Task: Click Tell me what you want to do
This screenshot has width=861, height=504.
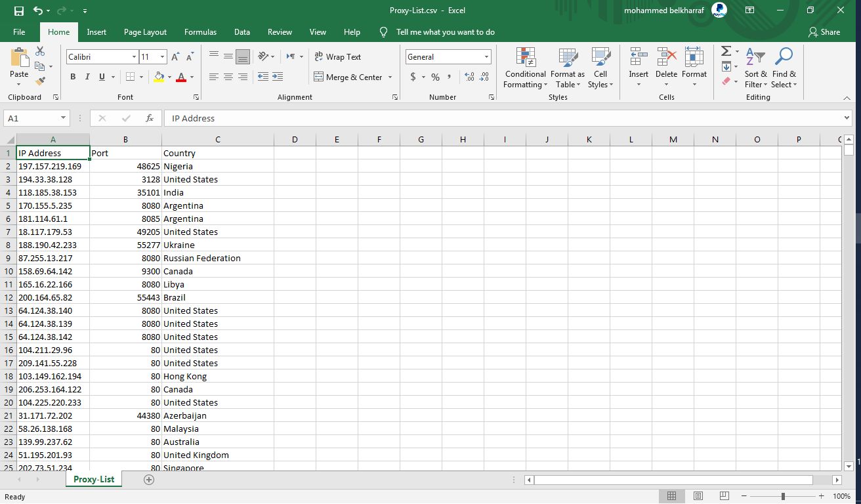Action: [x=446, y=31]
